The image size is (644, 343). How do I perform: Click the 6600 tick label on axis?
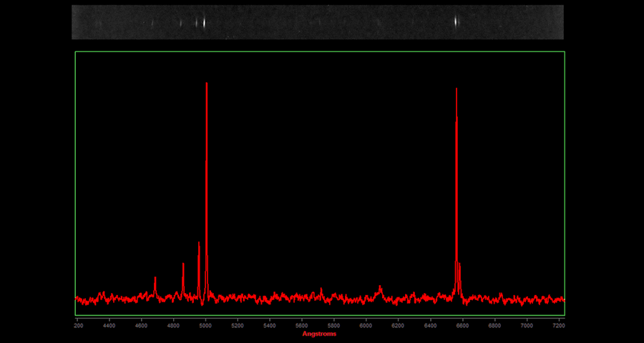462,325
